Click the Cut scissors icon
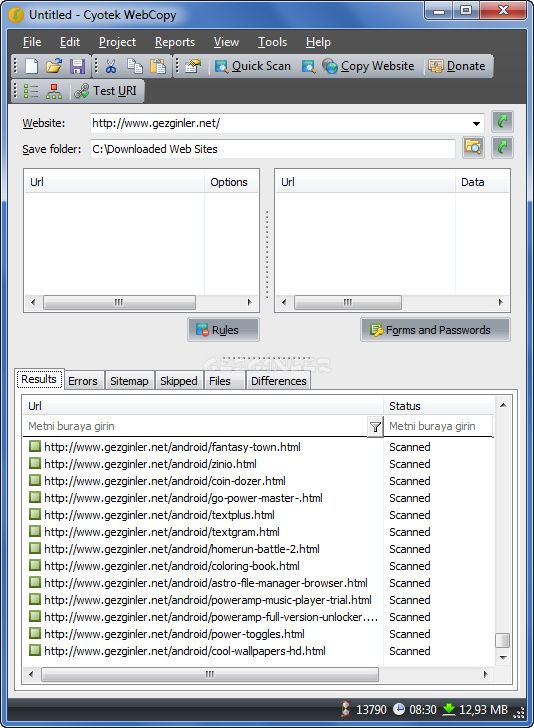The image size is (534, 728). tap(111, 66)
